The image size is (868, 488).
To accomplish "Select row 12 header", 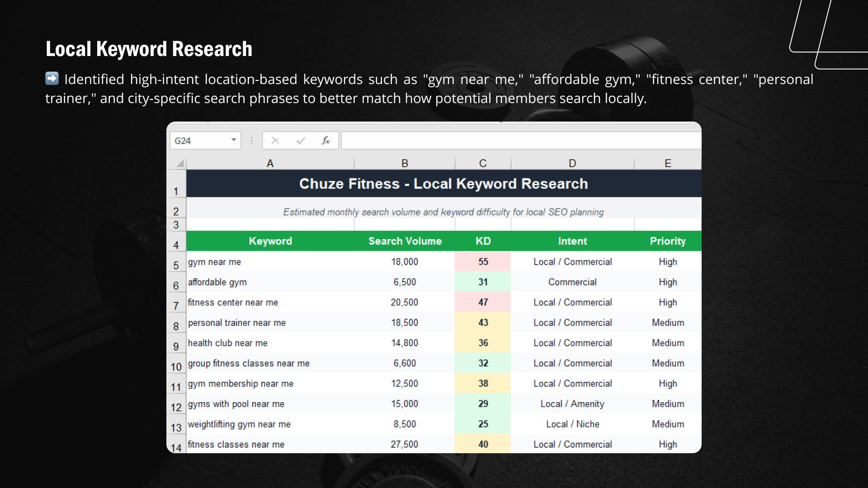I will [176, 404].
